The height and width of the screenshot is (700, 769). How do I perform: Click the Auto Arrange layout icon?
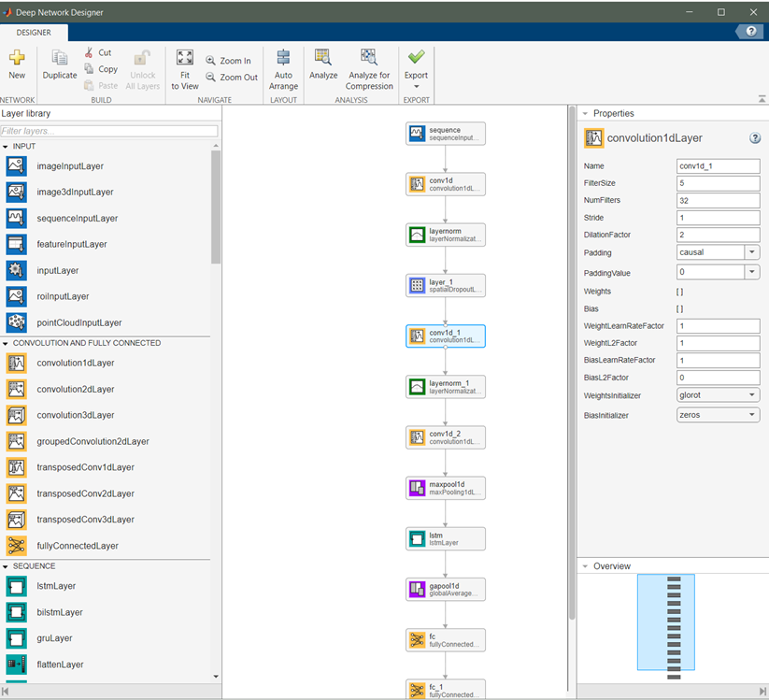(283, 57)
